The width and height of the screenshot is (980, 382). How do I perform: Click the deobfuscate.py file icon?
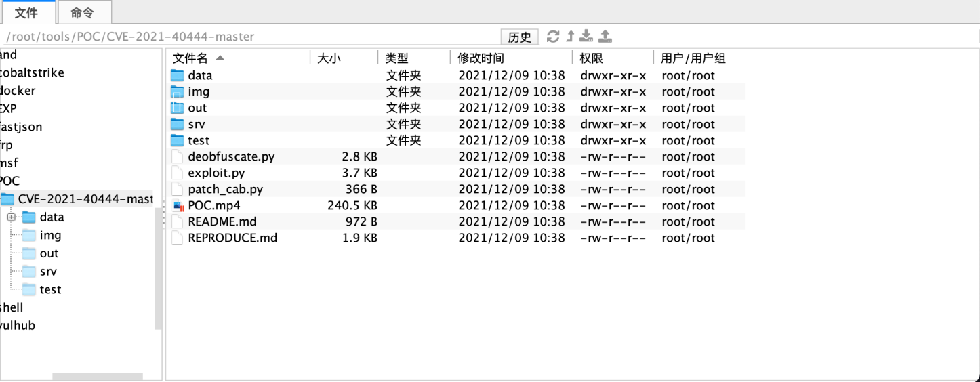coord(178,156)
